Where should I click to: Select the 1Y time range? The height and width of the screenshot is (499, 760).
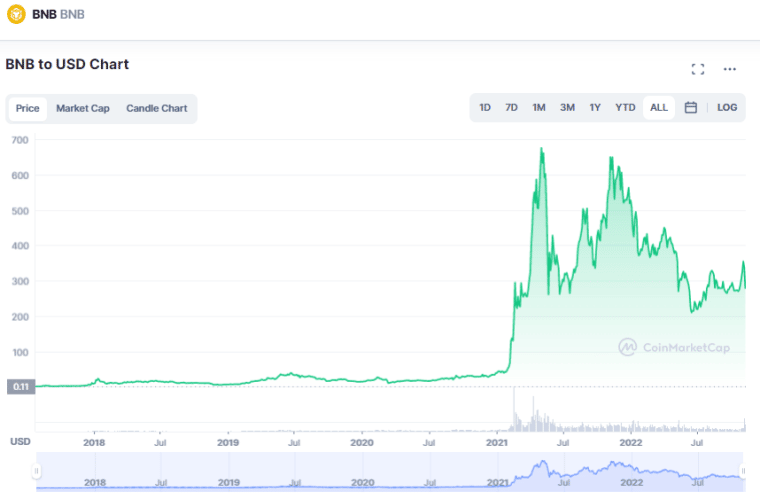click(595, 108)
